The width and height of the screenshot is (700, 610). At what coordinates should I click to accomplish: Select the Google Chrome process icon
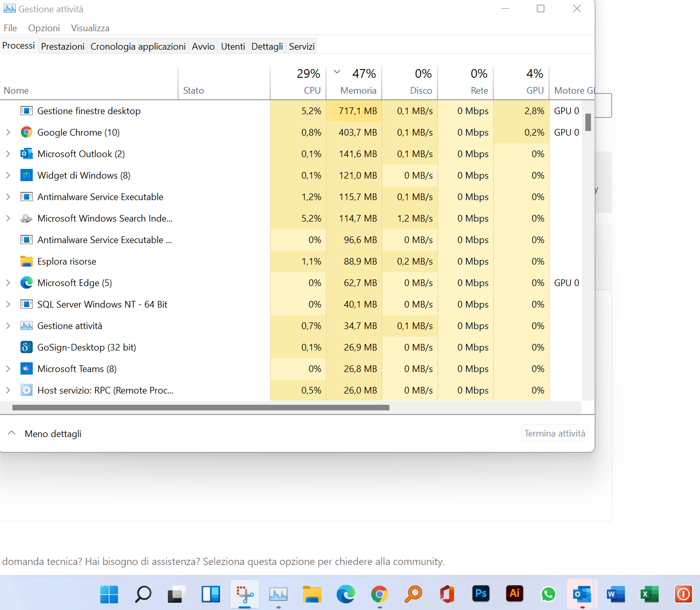click(27, 133)
